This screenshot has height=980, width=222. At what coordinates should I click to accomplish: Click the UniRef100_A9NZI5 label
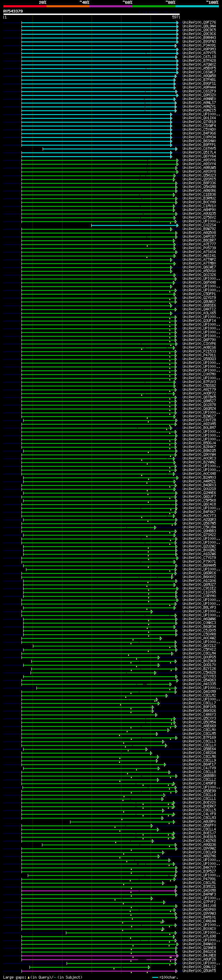pyautogui.click(x=199, y=110)
